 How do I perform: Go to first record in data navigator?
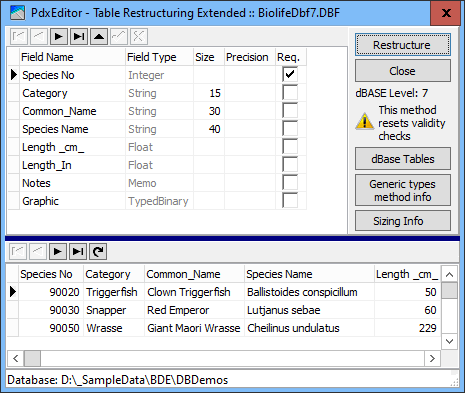tap(18, 251)
